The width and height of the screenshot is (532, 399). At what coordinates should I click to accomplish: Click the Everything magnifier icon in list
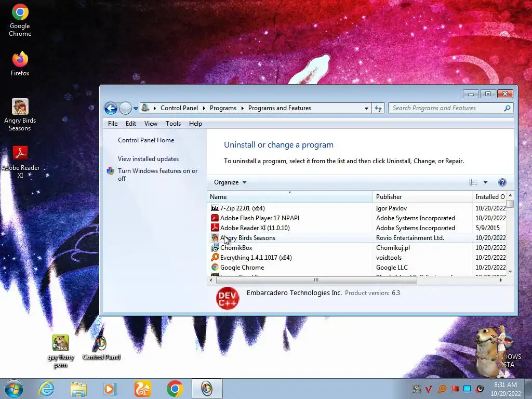point(215,257)
